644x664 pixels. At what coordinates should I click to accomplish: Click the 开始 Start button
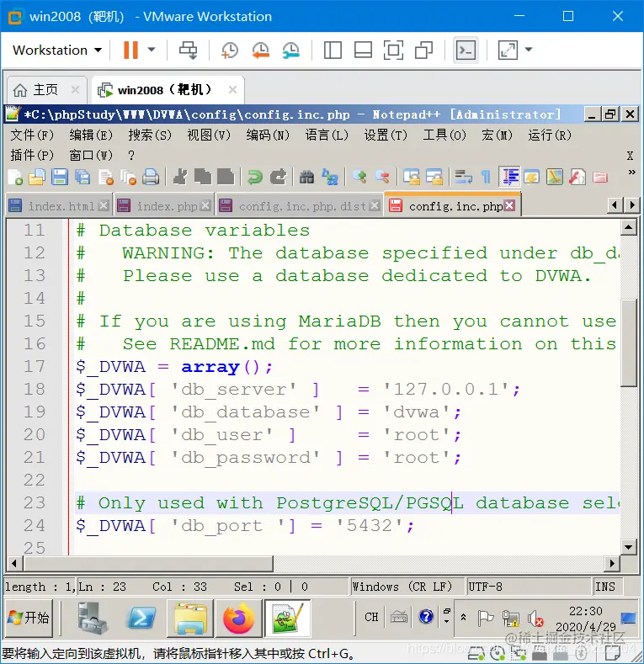(29, 618)
